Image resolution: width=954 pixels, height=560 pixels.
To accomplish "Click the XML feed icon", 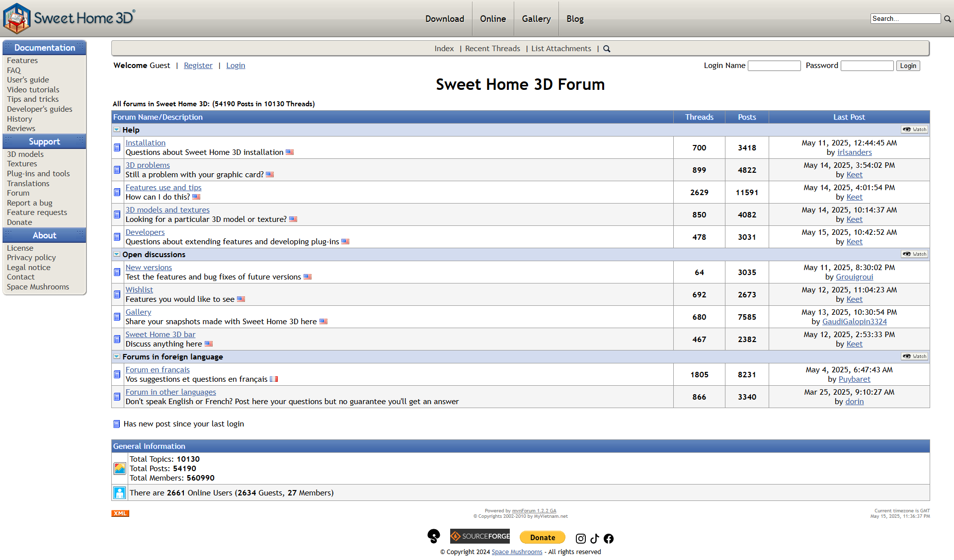I will point(120,513).
